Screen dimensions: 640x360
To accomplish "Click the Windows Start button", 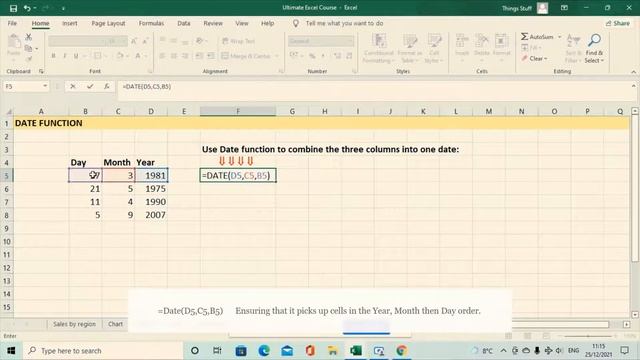I will point(11,351).
